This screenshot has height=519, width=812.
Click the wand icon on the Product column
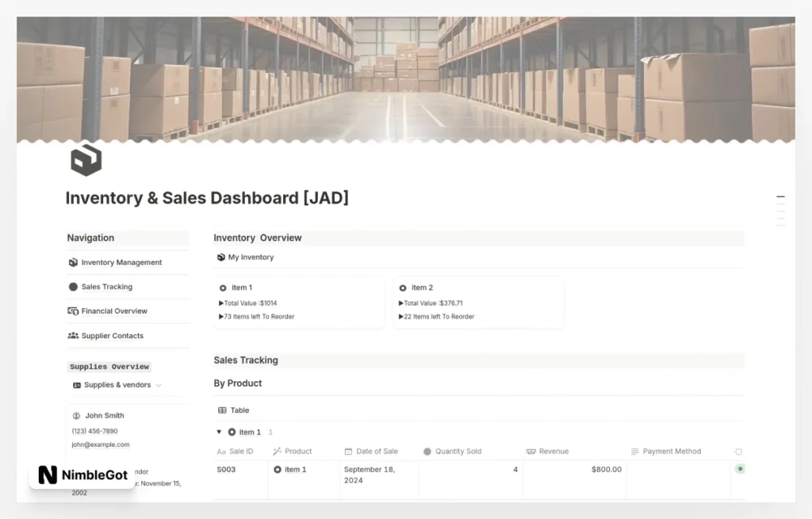click(276, 451)
